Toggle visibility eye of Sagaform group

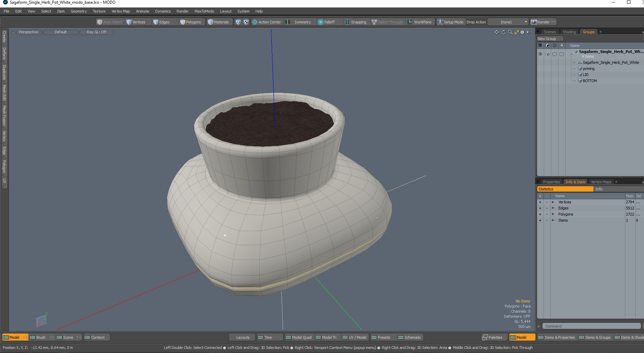[x=540, y=54]
